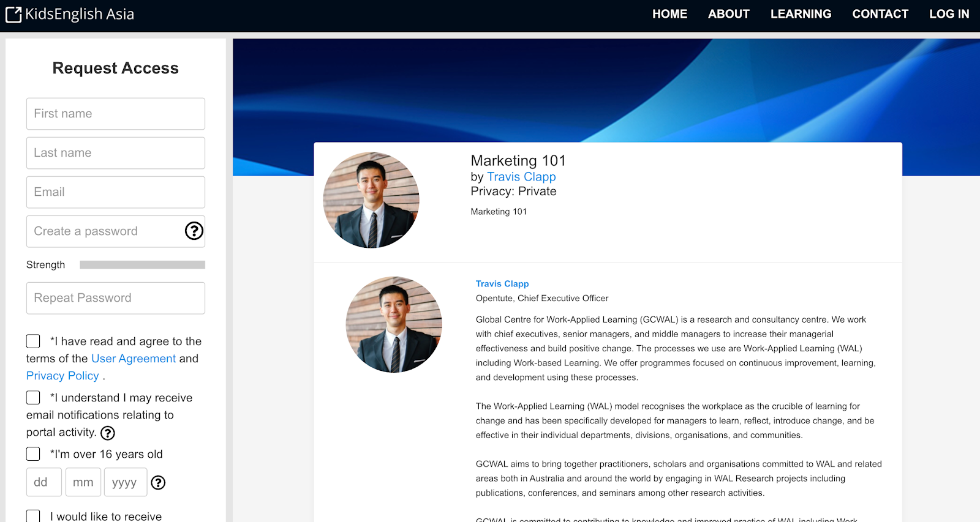Screen dimensions: 980x522
Task: Focus the Last name field
Action: click(116, 153)
